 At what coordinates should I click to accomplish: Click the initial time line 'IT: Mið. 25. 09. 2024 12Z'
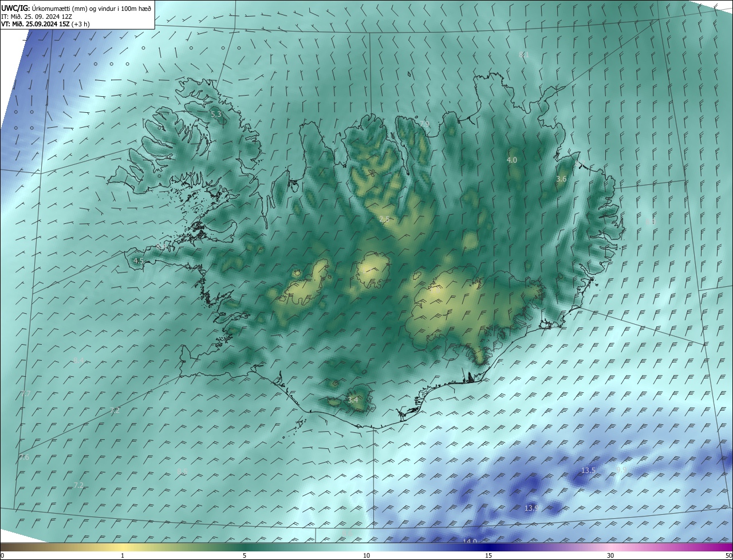pyautogui.click(x=37, y=17)
